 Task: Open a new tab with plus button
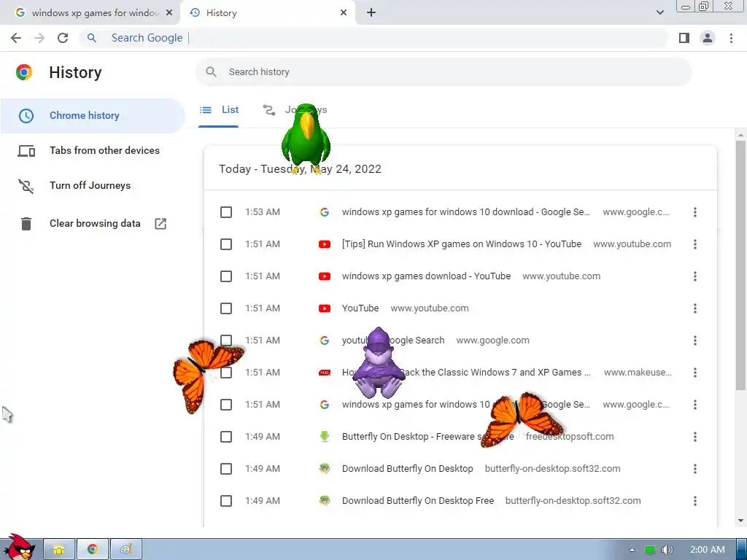click(371, 13)
